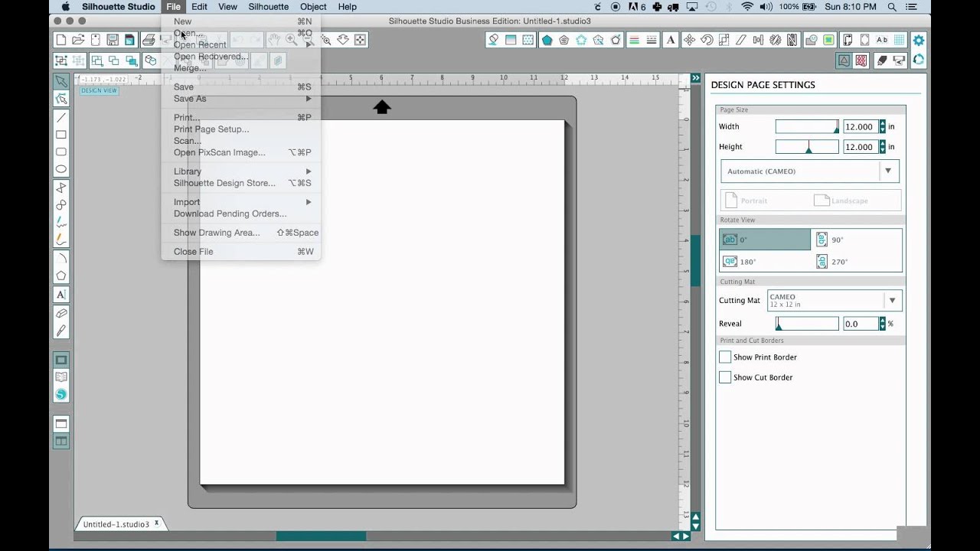980x551 pixels.
Task: Choose New from the File menu
Action: coord(240,21)
